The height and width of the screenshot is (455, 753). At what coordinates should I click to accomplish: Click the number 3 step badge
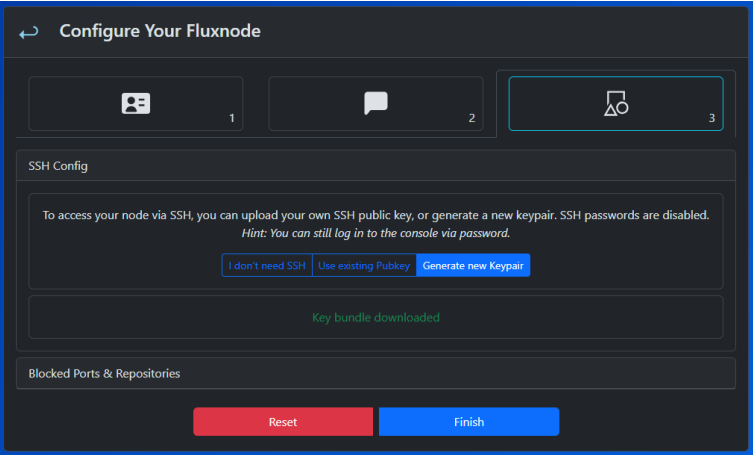(x=711, y=118)
